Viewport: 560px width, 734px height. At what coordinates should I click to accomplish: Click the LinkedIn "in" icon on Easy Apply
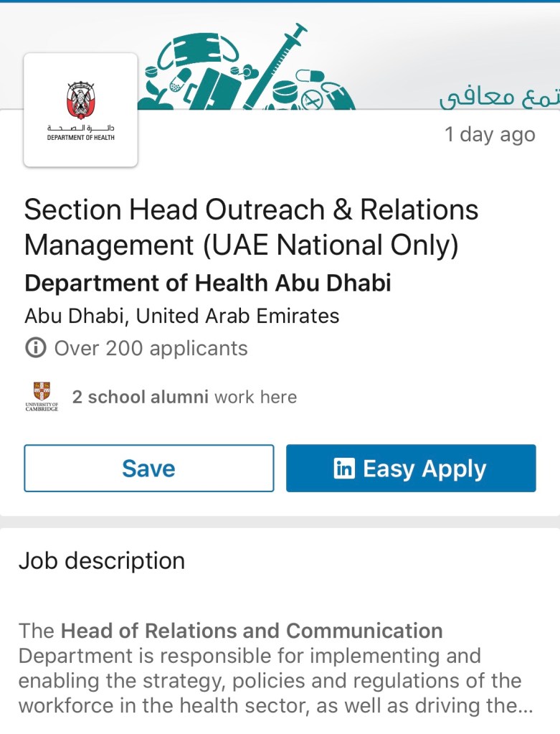[344, 469]
